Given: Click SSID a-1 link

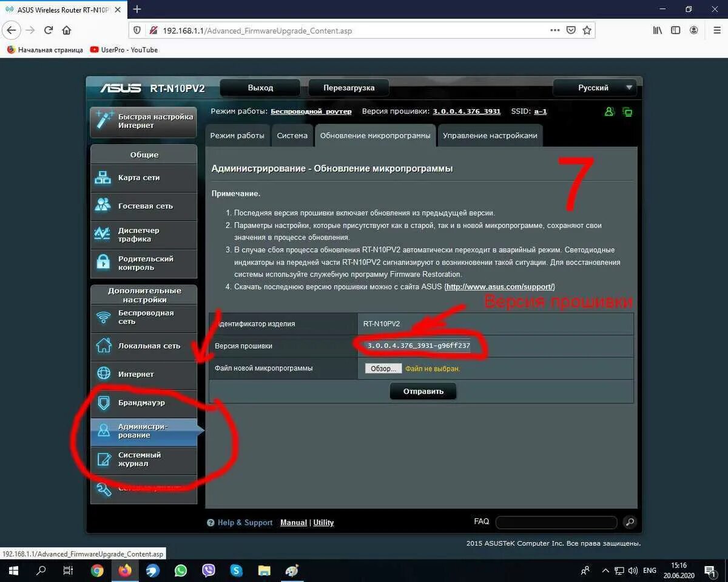Looking at the screenshot, I should 541,112.
